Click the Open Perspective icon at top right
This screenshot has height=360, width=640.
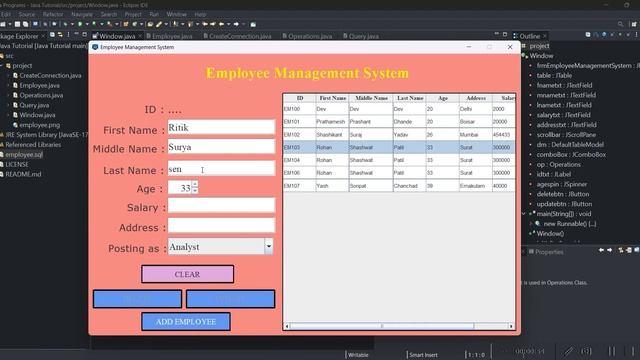coord(634,24)
